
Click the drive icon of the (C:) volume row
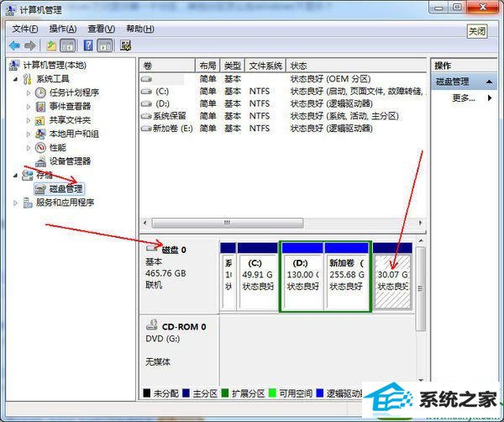(x=146, y=92)
